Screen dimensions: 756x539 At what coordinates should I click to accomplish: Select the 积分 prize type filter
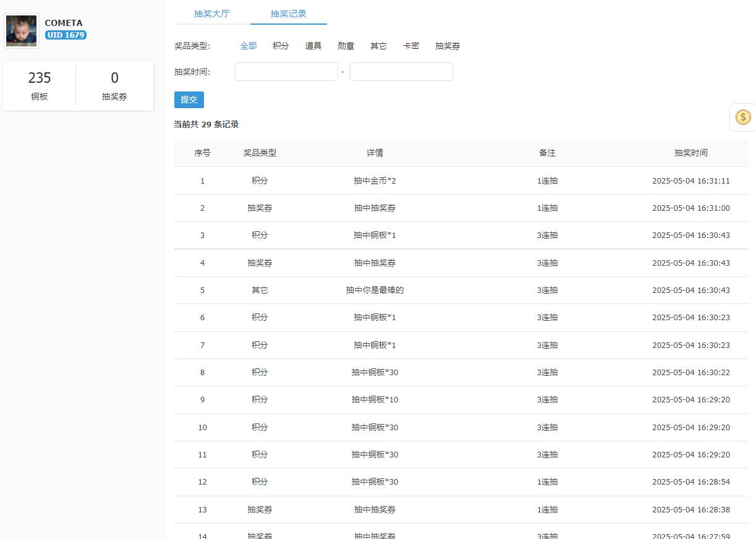(x=281, y=45)
